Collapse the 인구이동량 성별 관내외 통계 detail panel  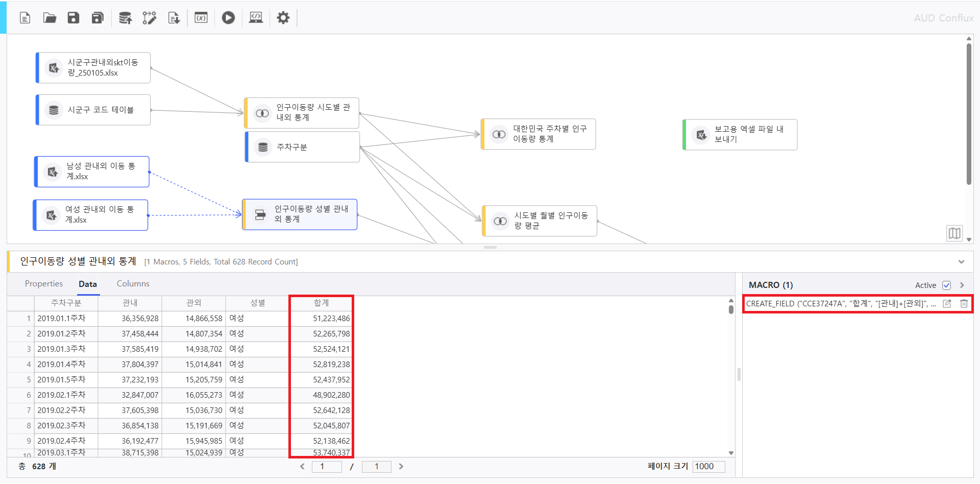click(x=962, y=262)
